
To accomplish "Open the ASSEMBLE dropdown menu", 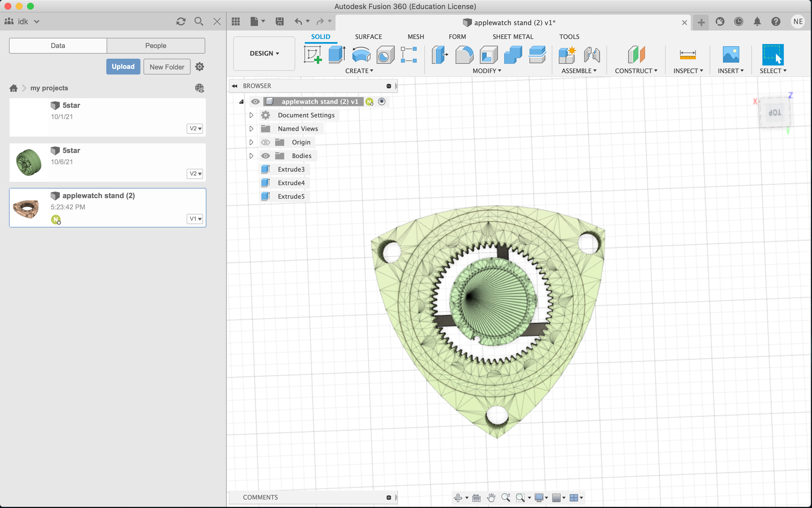I will coord(579,71).
